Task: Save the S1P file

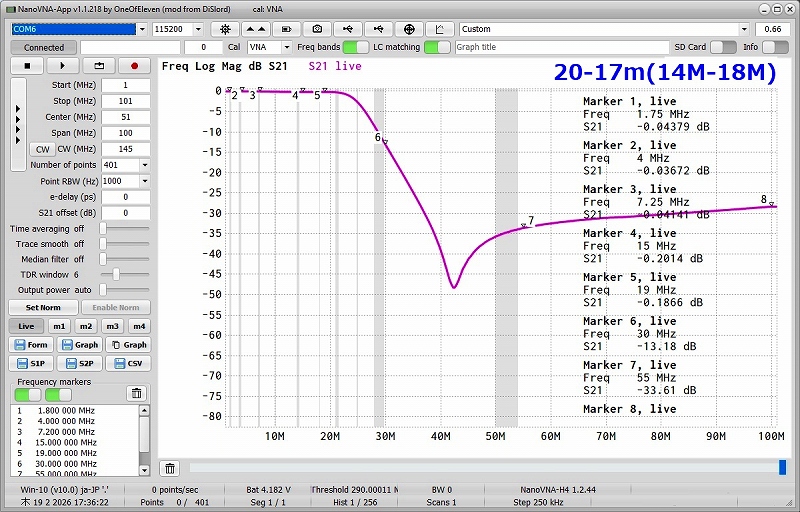Action: tap(31, 363)
